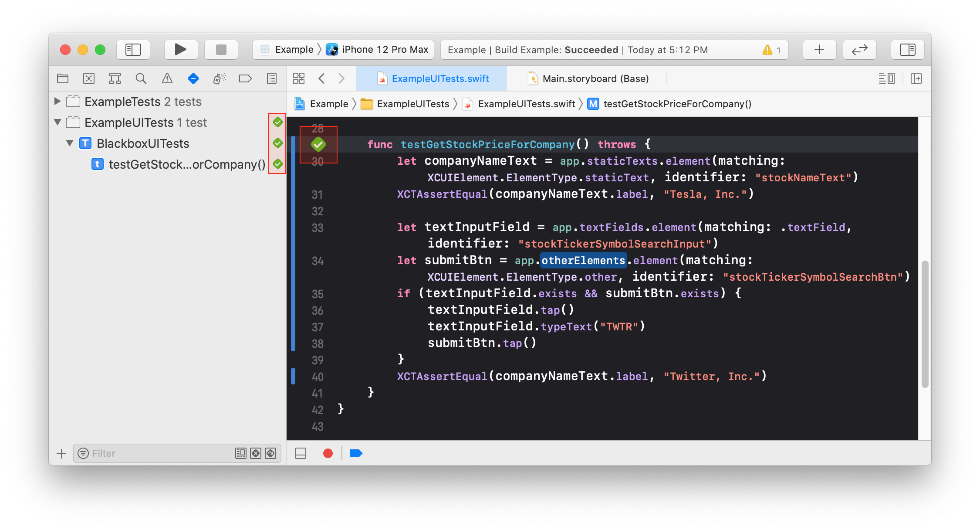980x530 pixels.
Task: Switch to Main.storyboard (Base) tab
Action: pyautogui.click(x=588, y=78)
